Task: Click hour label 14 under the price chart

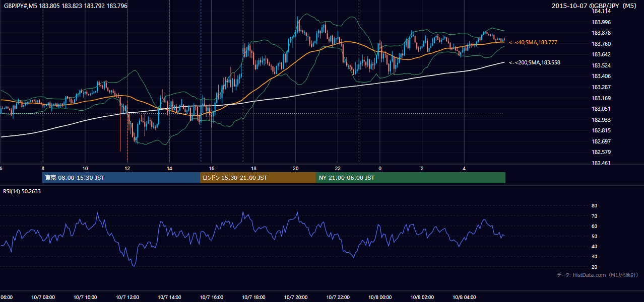Action: coord(169,168)
